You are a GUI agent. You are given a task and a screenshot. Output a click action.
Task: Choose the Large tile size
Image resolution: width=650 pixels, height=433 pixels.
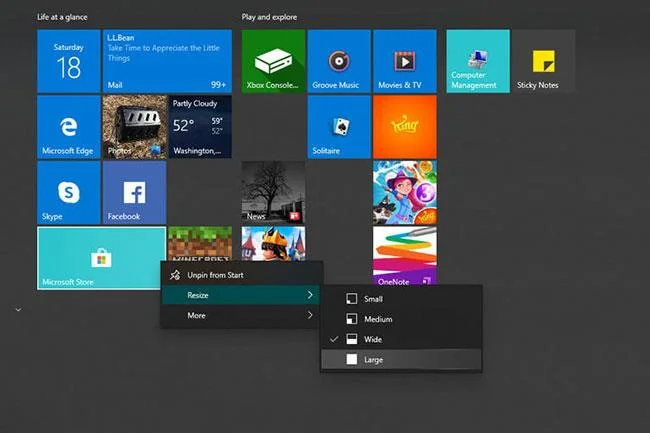click(x=401, y=360)
